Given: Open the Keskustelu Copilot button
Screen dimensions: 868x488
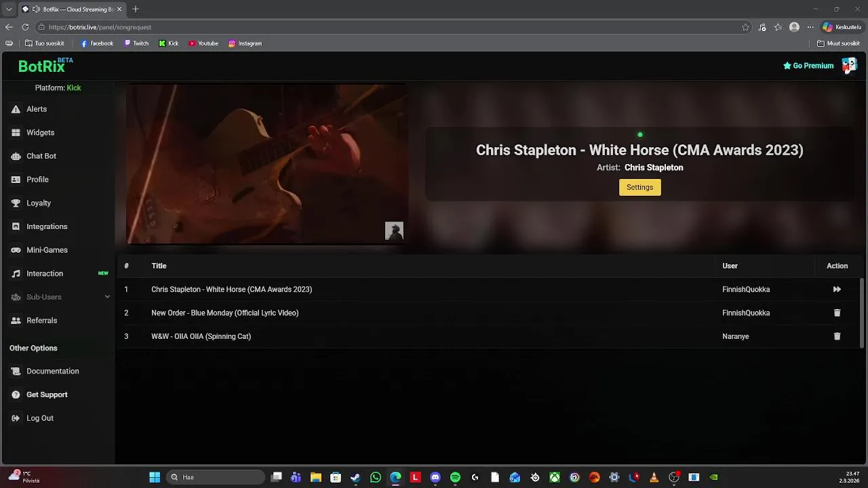Looking at the screenshot, I should [x=842, y=27].
